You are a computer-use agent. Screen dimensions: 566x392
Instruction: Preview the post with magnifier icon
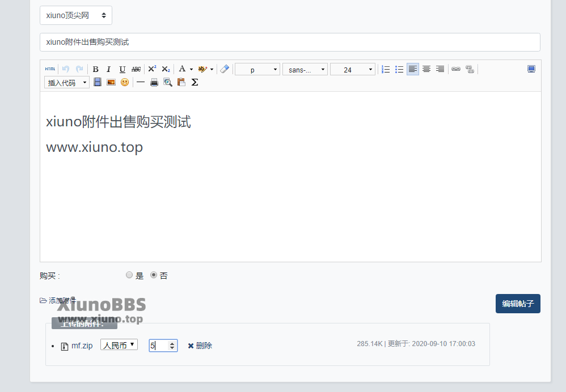(x=168, y=82)
